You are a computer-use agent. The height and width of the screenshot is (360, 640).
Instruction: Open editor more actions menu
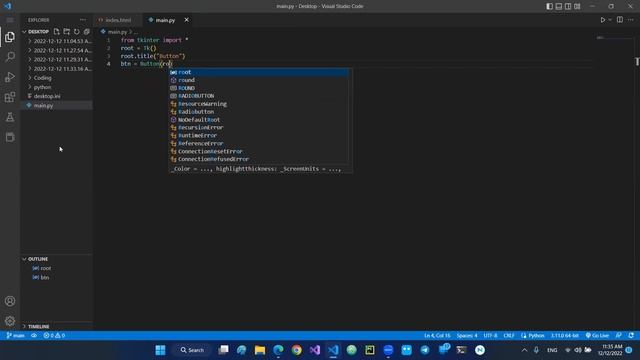click(631, 20)
